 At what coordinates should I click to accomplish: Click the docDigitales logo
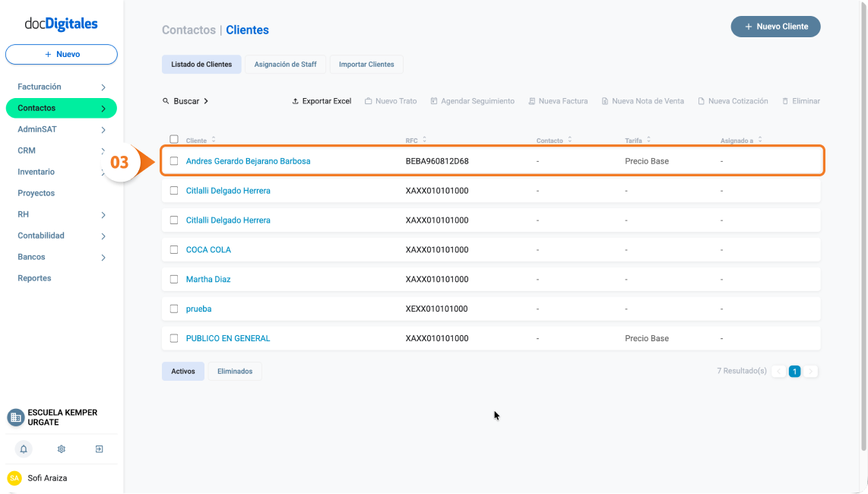pyautogui.click(x=61, y=24)
